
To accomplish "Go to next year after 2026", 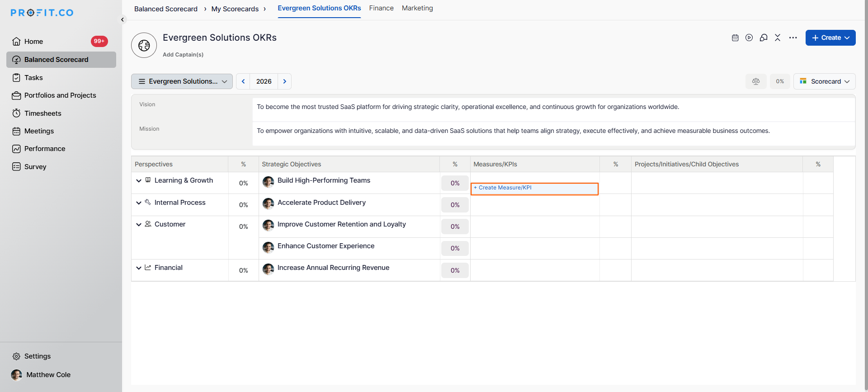I will pyautogui.click(x=284, y=81).
